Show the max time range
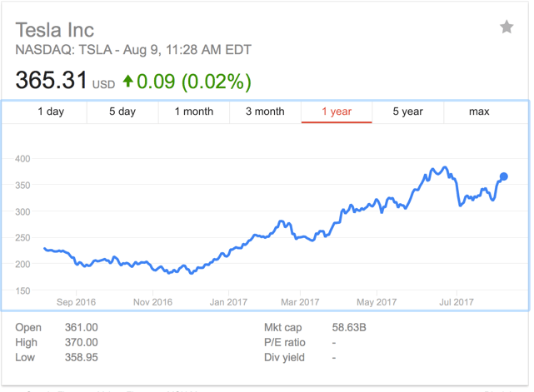Screen dimensions: 534x392 point(479,112)
